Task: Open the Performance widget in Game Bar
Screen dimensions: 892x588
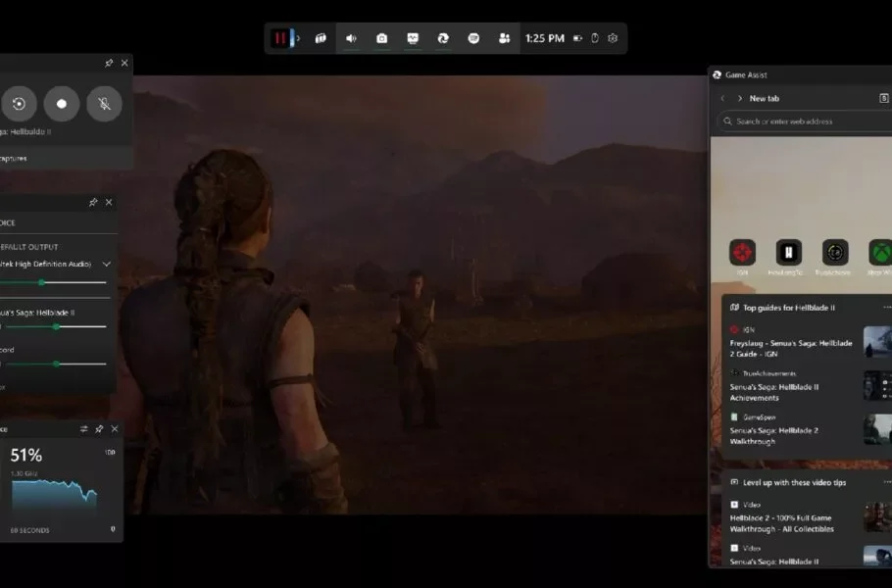Action: [413, 38]
